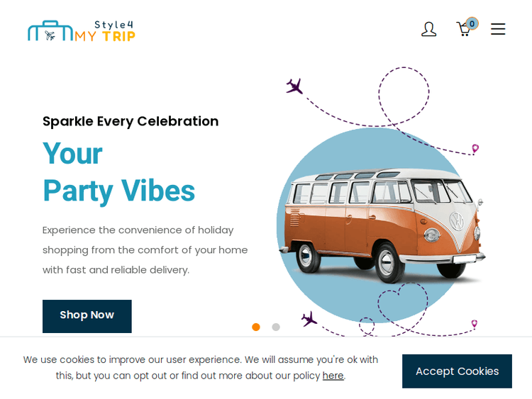Viewport: 532px width, 399px height.
Task: Switch to the second grey carousel dot
Action: click(276, 327)
